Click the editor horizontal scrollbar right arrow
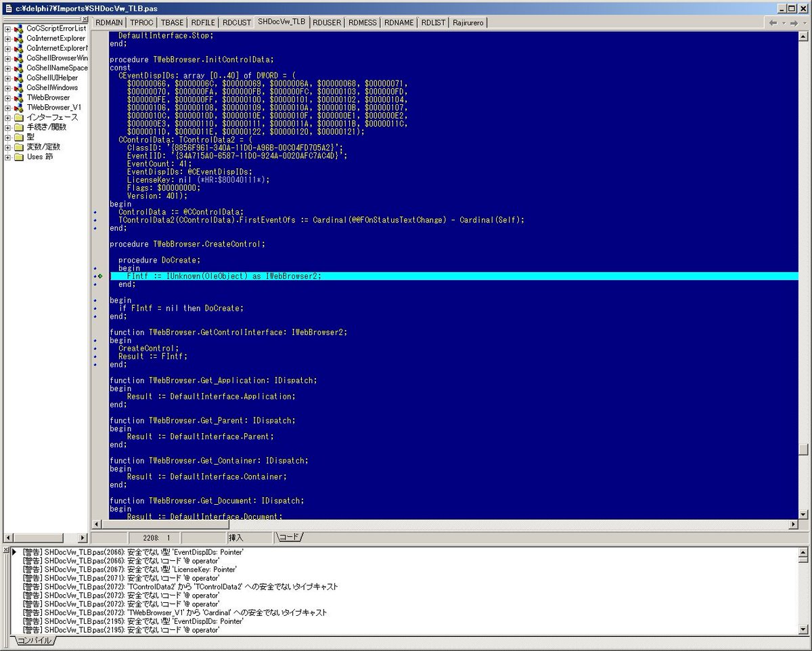The width and height of the screenshot is (812, 651). [x=793, y=524]
